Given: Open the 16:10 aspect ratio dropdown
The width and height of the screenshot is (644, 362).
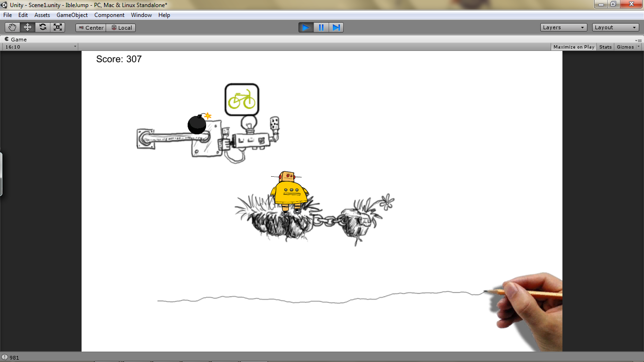Looking at the screenshot, I should [x=40, y=47].
